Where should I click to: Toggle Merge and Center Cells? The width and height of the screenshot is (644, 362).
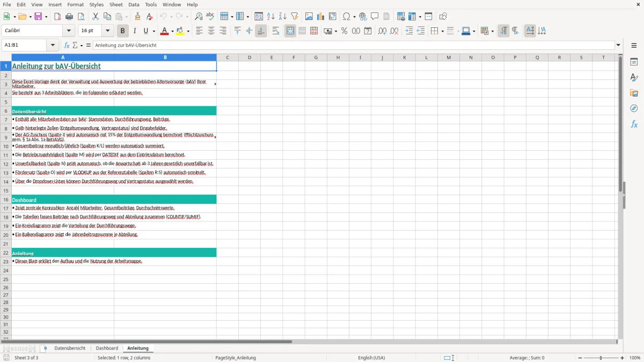point(290,31)
